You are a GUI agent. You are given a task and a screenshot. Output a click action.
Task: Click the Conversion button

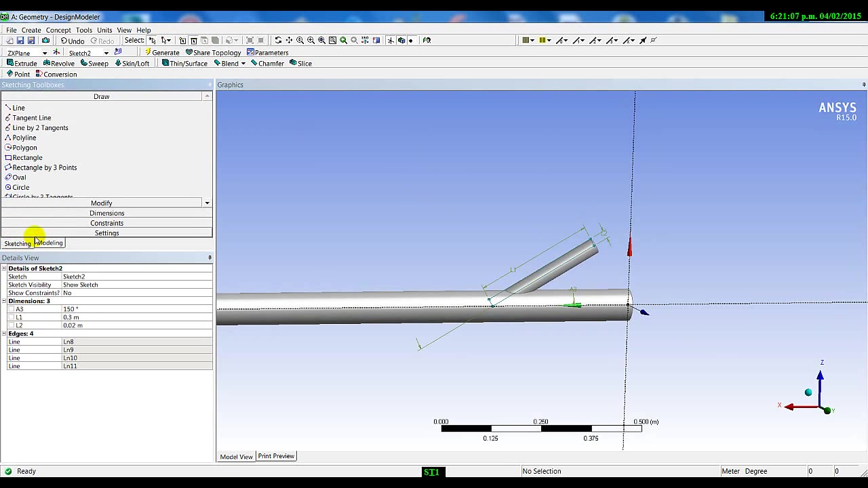click(x=56, y=74)
